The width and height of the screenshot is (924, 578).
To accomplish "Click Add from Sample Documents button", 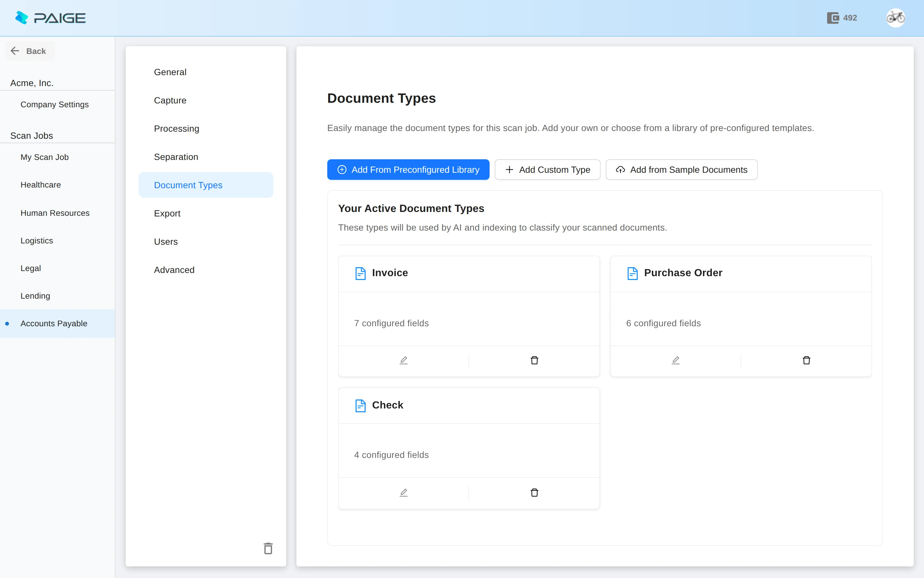I will [x=681, y=170].
